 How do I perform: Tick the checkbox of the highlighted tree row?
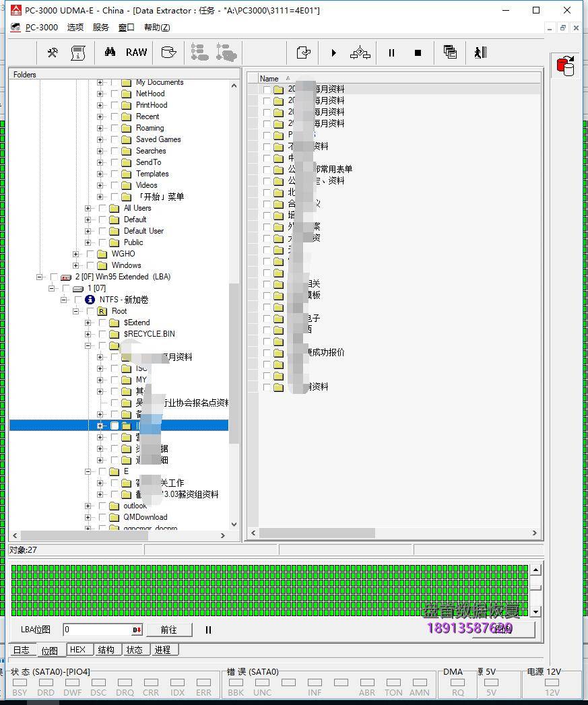click(x=115, y=426)
